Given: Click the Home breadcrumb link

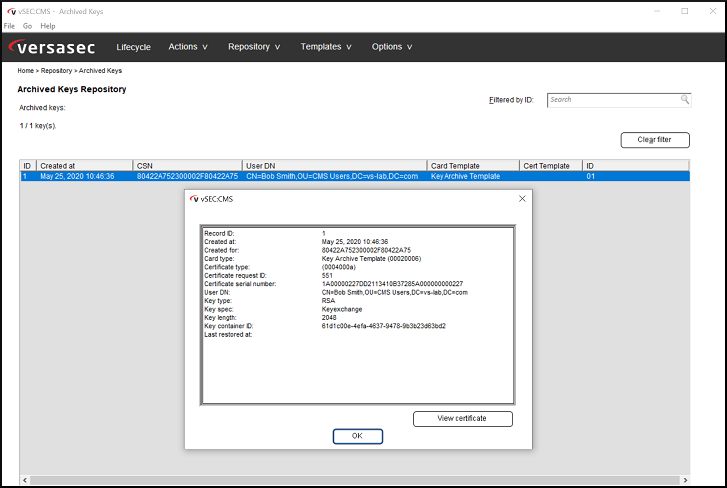Looking at the screenshot, I should click(26, 70).
